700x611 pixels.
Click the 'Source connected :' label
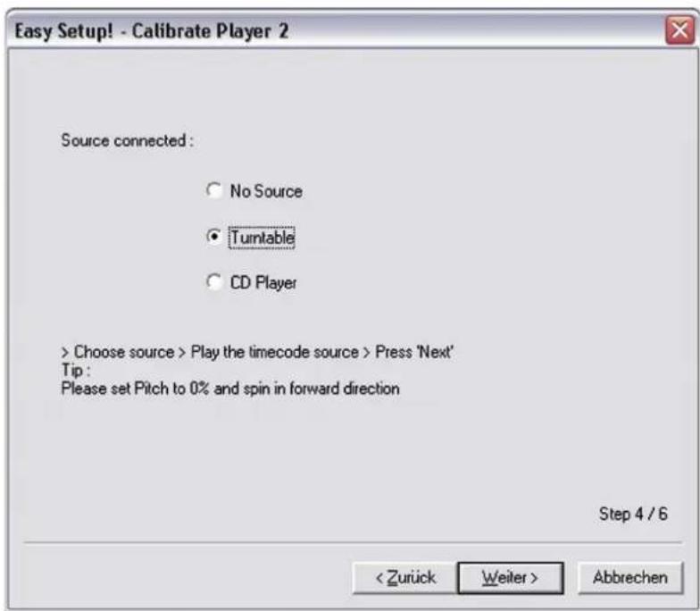click(x=127, y=141)
